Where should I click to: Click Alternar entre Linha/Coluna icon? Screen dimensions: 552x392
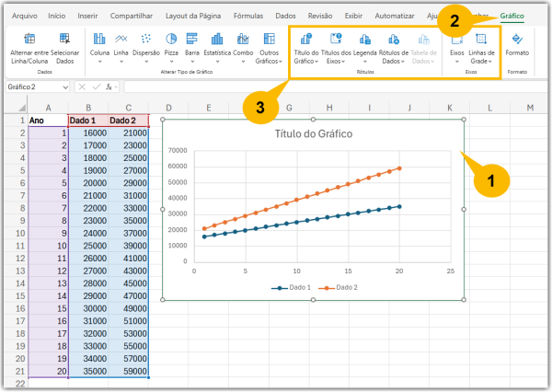(29, 40)
